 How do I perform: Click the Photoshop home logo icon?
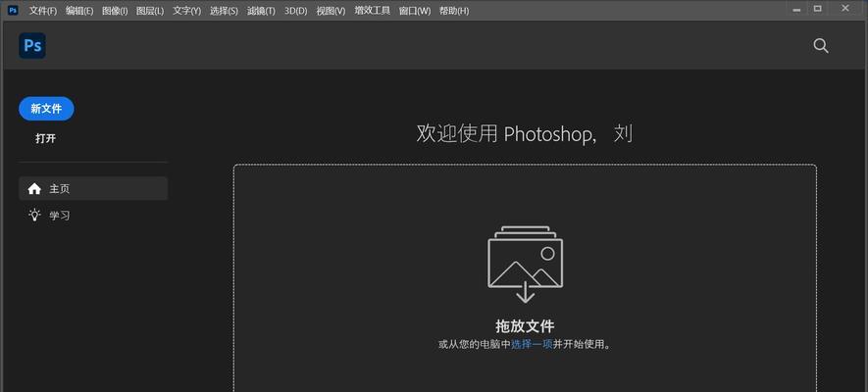click(x=32, y=45)
